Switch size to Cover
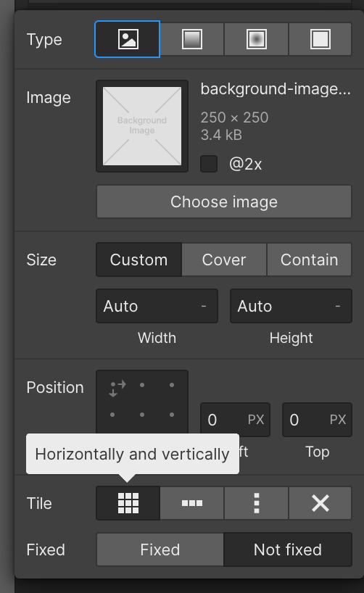Image resolution: width=364 pixels, height=593 pixels. (x=224, y=260)
